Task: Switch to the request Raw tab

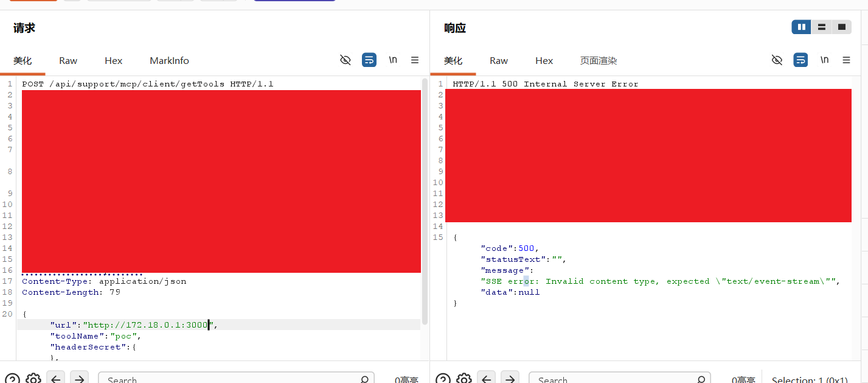Action: (68, 61)
